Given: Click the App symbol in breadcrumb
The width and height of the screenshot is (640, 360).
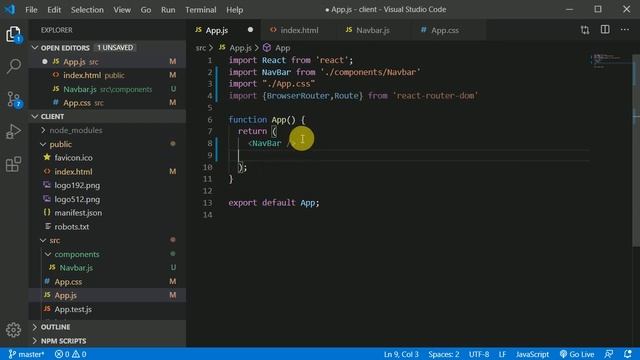Looking at the screenshot, I should 277,48.
